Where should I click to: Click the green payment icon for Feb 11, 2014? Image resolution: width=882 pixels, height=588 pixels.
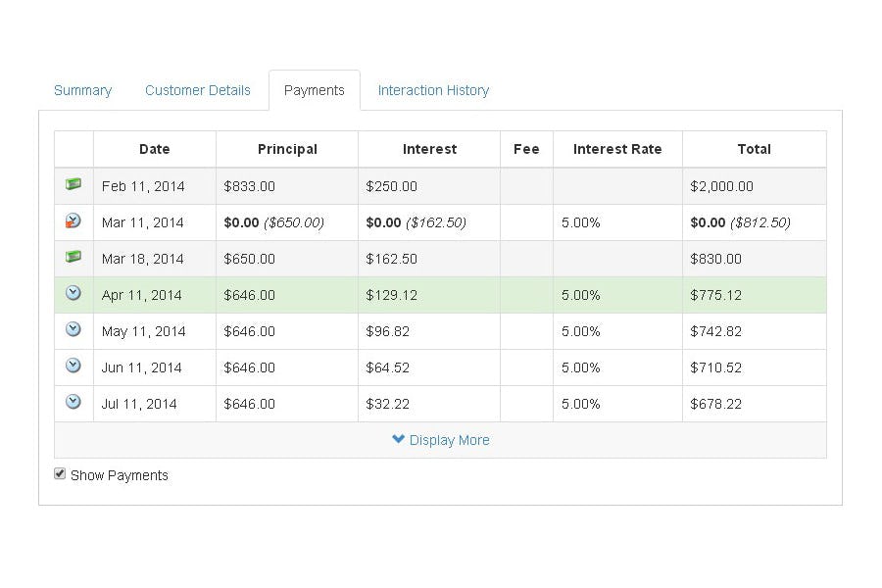73,184
